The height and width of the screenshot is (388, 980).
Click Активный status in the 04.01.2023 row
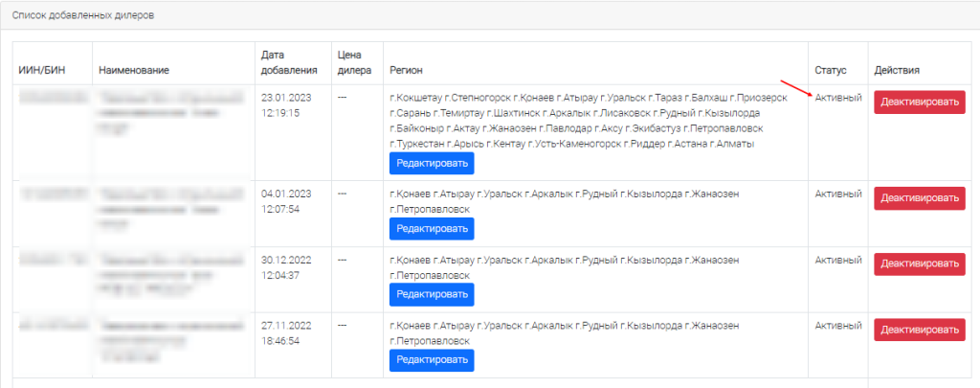pos(838,194)
